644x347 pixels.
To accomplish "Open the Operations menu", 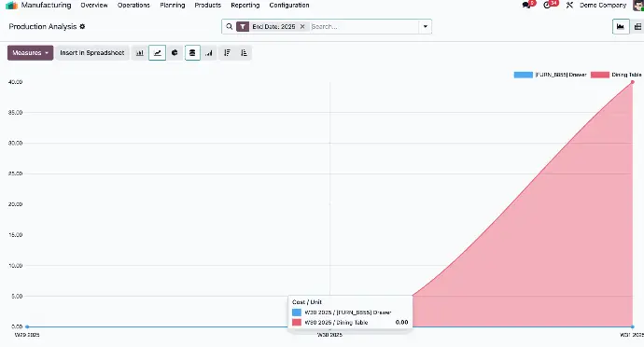I will point(133,6).
